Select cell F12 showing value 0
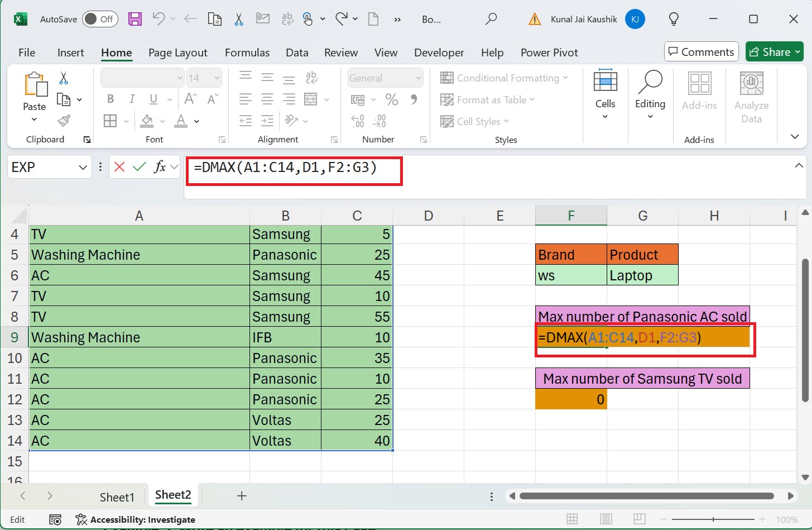812x530 pixels. click(571, 399)
